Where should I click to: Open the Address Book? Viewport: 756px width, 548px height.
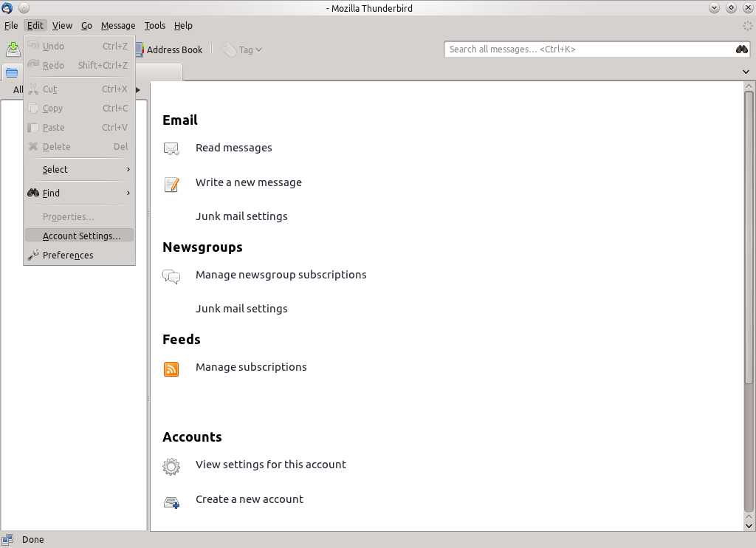coord(169,49)
